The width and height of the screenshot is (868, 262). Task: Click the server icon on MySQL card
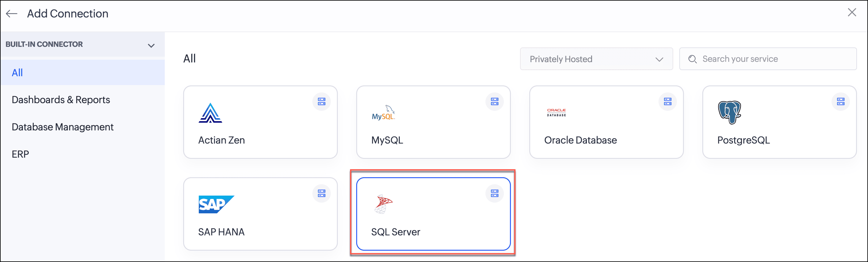click(494, 101)
